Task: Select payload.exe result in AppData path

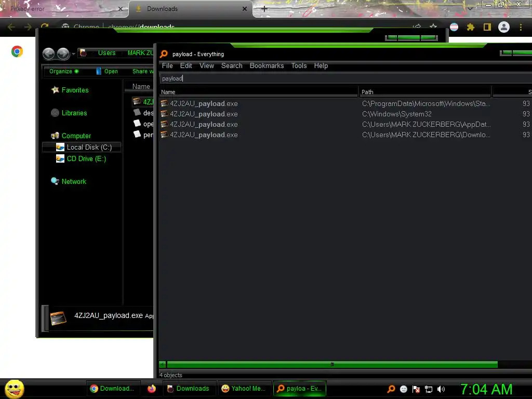Action: [x=204, y=125]
